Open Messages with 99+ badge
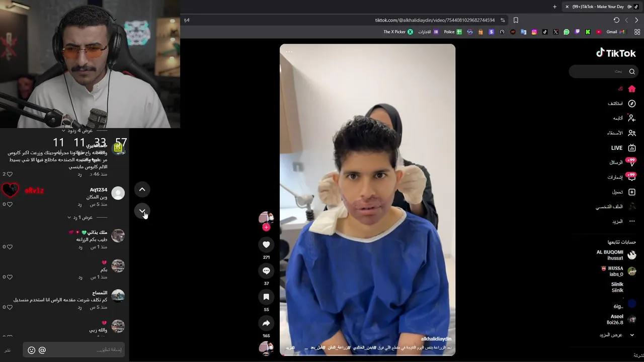The image size is (644, 362). (x=631, y=162)
